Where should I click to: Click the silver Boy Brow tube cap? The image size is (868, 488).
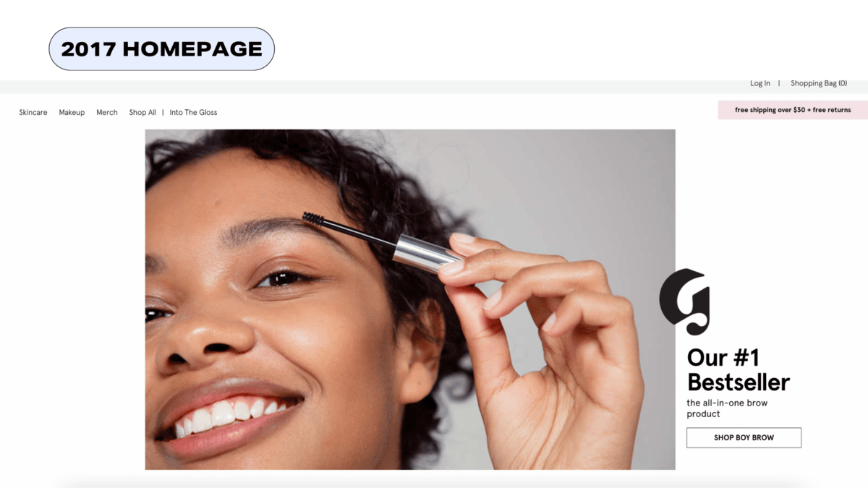(427, 253)
